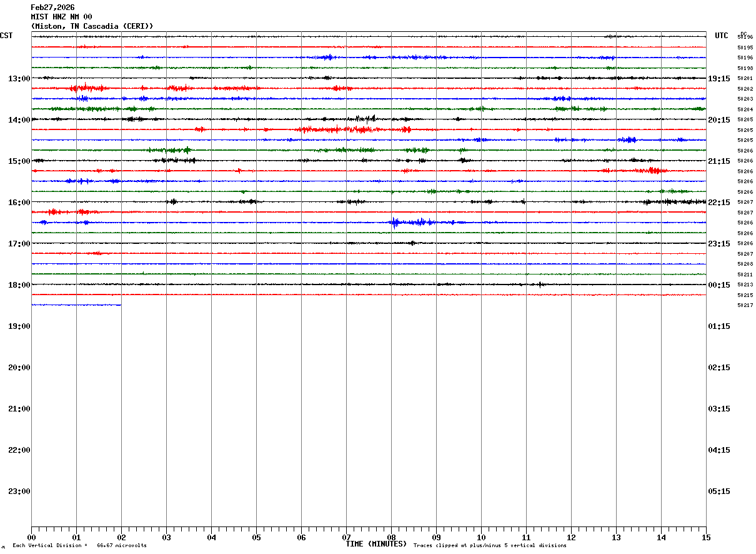Click the 21:15 UTC time label
Image resolution: width=756 pixels, height=554 pixels.
coord(719,161)
